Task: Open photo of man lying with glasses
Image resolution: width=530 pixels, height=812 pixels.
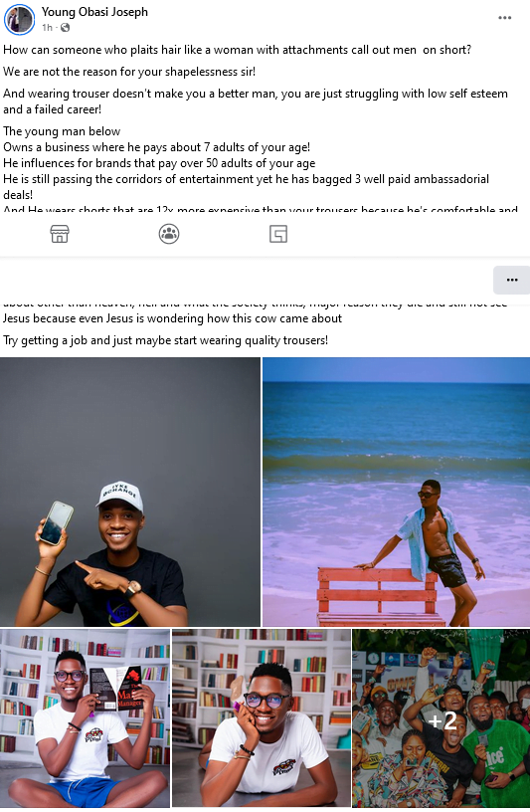Action: point(261,718)
